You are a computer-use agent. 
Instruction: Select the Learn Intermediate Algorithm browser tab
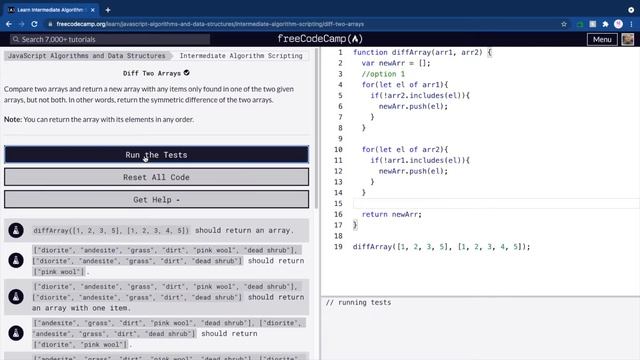50,10
